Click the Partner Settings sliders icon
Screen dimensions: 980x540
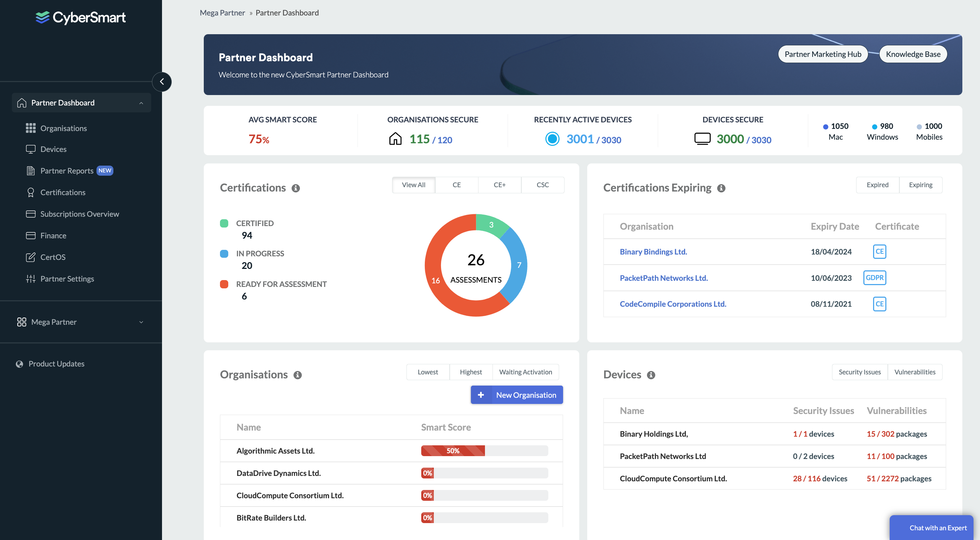pos(31,279)
